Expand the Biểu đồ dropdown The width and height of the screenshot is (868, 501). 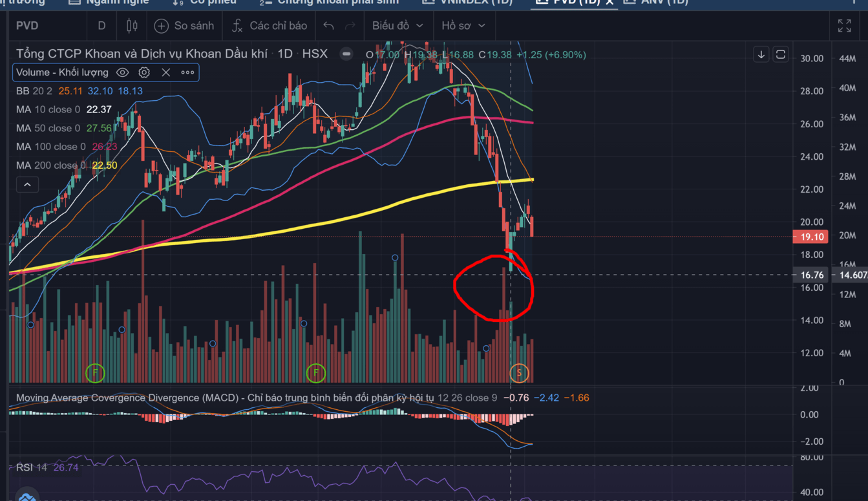click(x=397, y=26)
